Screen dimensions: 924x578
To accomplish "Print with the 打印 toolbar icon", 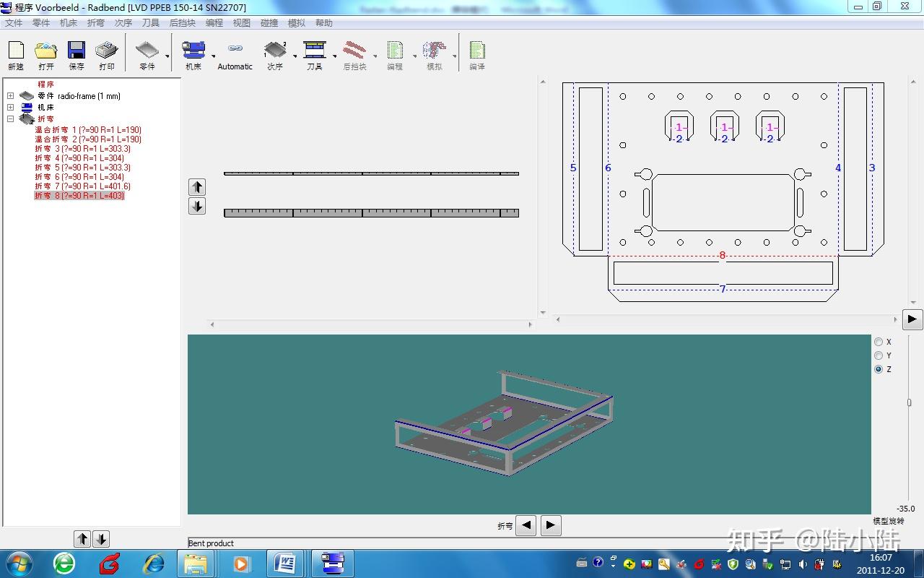I will click(107, 55).
